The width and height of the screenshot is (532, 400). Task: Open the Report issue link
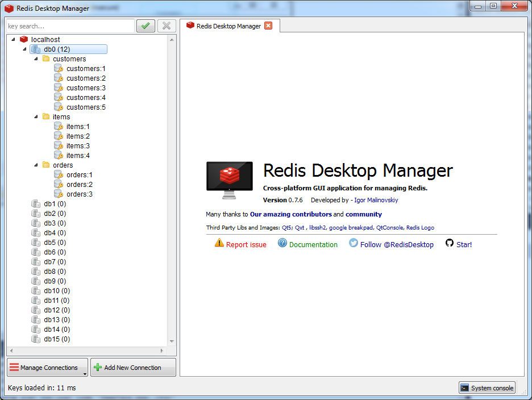coord(246,245)
